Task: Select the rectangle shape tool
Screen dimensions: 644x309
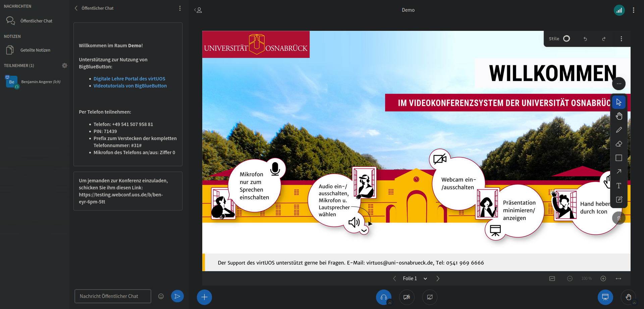Action: pyautogui.click(x=619, y=158)
